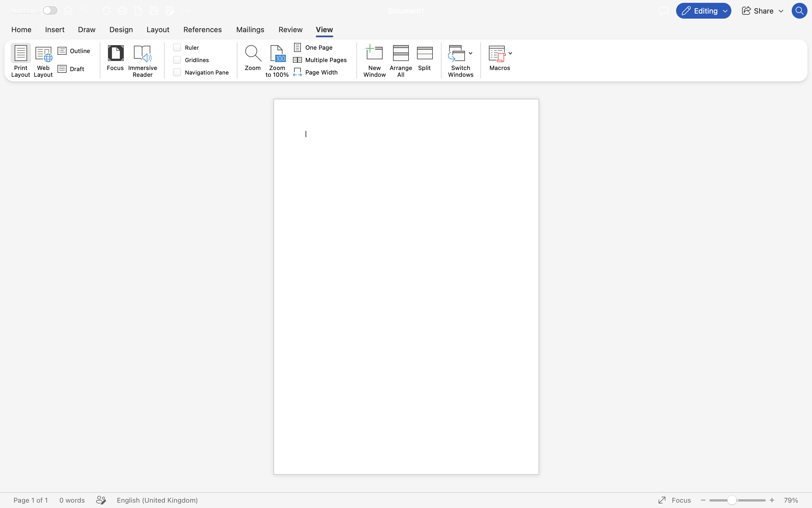
Task: Show Multiple Pages view
Action: point(320,60)
